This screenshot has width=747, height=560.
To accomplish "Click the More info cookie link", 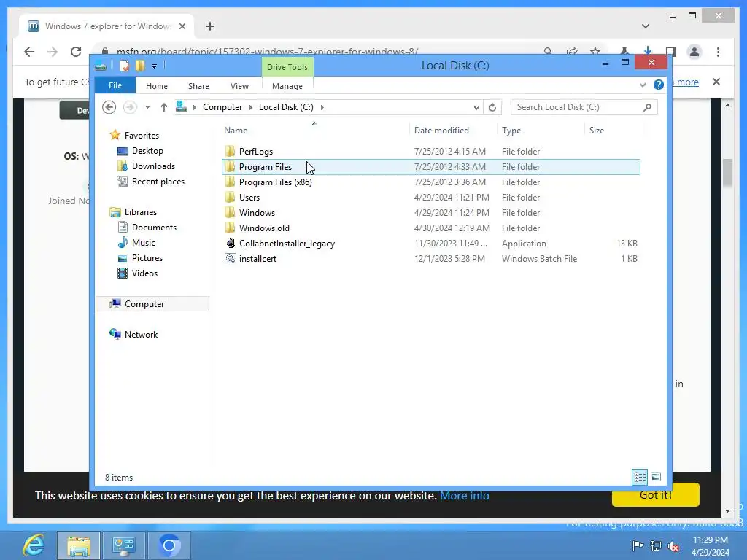I will 465,496.
